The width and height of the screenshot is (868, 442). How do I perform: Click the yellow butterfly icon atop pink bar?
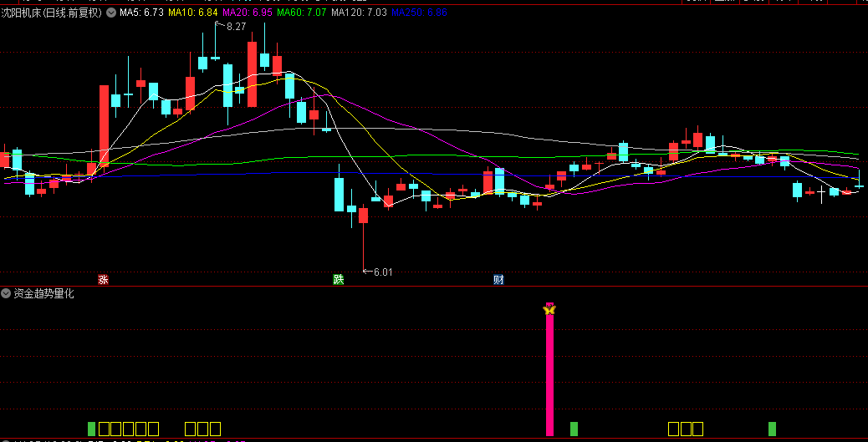[549, 310]
